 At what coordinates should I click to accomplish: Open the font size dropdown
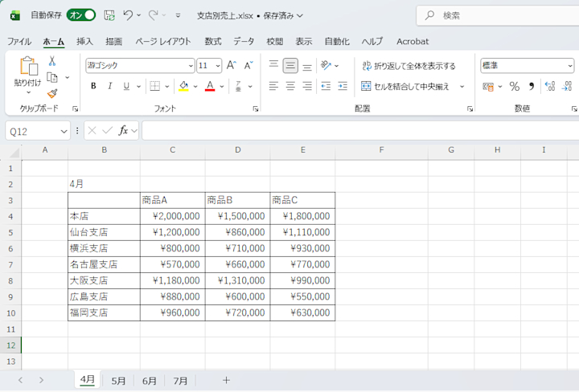coord(218,66)
